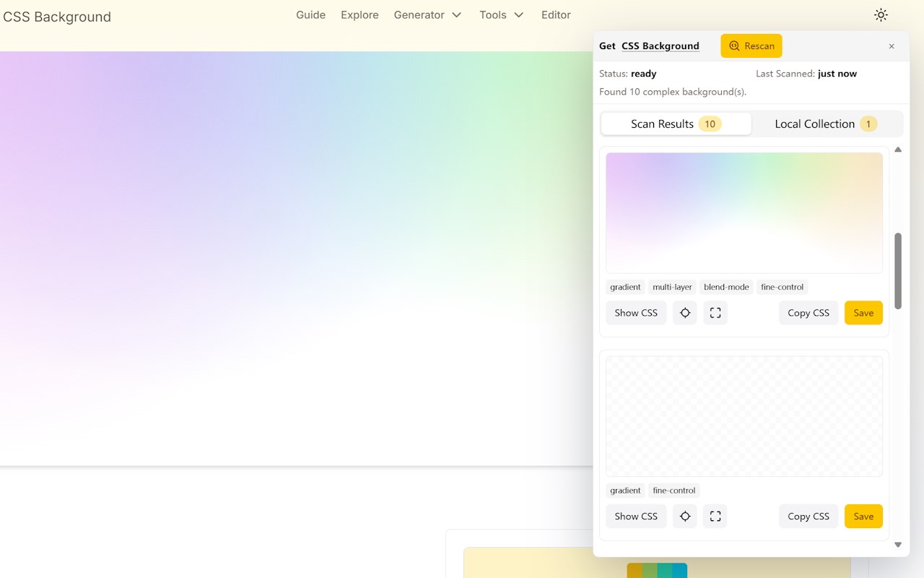This screenshot has width=924, height=578.
Task: Toggle the fine-control tag on second result
Action: tap(674, 490)
